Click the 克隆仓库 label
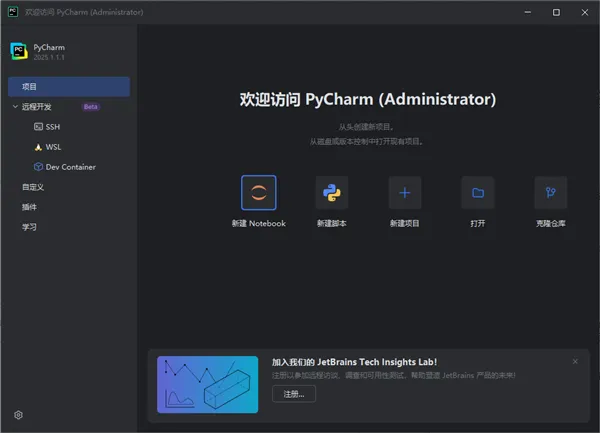600x433 pixels. coord(551,223)
